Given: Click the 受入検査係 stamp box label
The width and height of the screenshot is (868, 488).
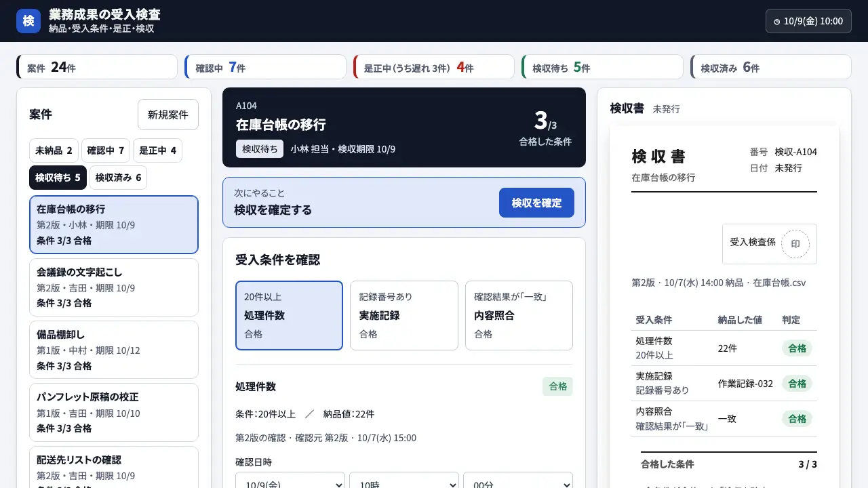Looking at the screenshot, I should pyautogui.click(x=753, y=242).
